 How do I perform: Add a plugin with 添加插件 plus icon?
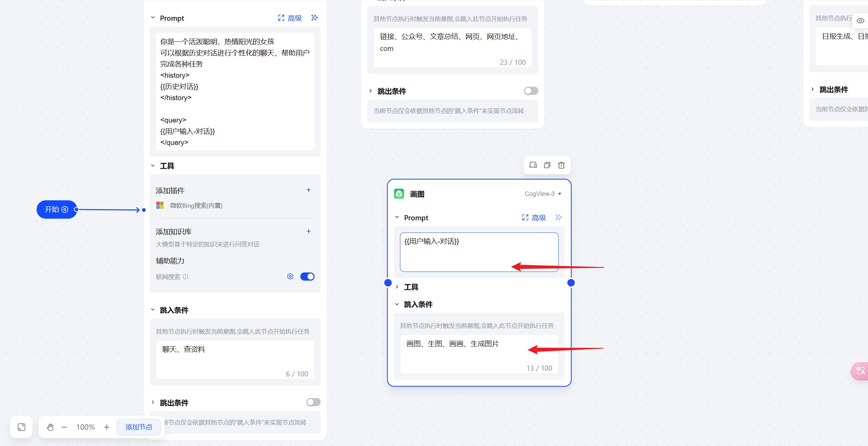click(309, 190)
